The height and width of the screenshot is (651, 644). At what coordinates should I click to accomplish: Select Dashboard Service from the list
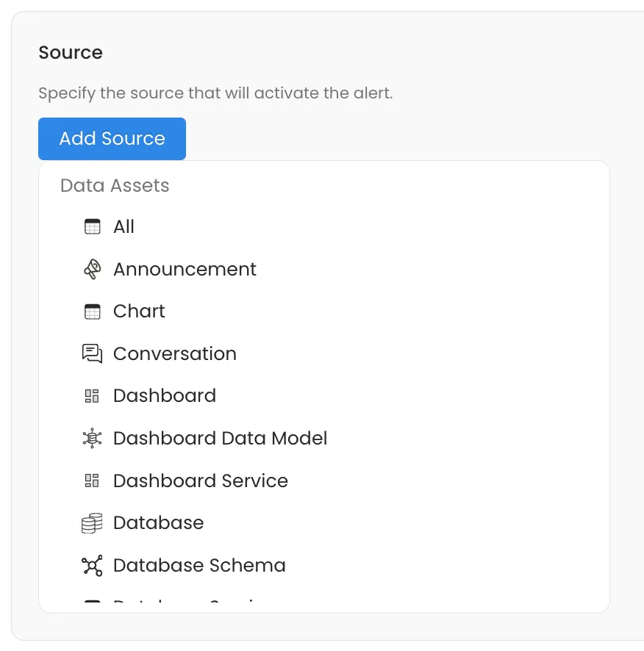click(x=200, y=481)
